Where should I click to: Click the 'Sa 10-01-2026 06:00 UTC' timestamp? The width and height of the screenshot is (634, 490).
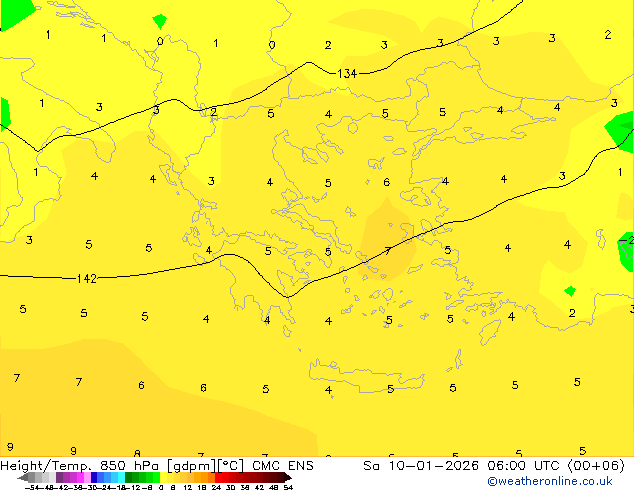463,466
